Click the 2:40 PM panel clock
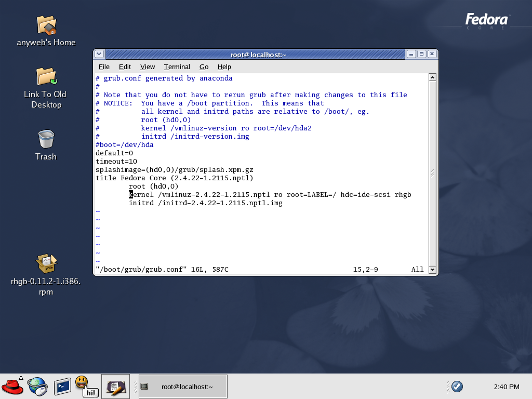Screen dimensions: 532x399 tap(507, 387)
